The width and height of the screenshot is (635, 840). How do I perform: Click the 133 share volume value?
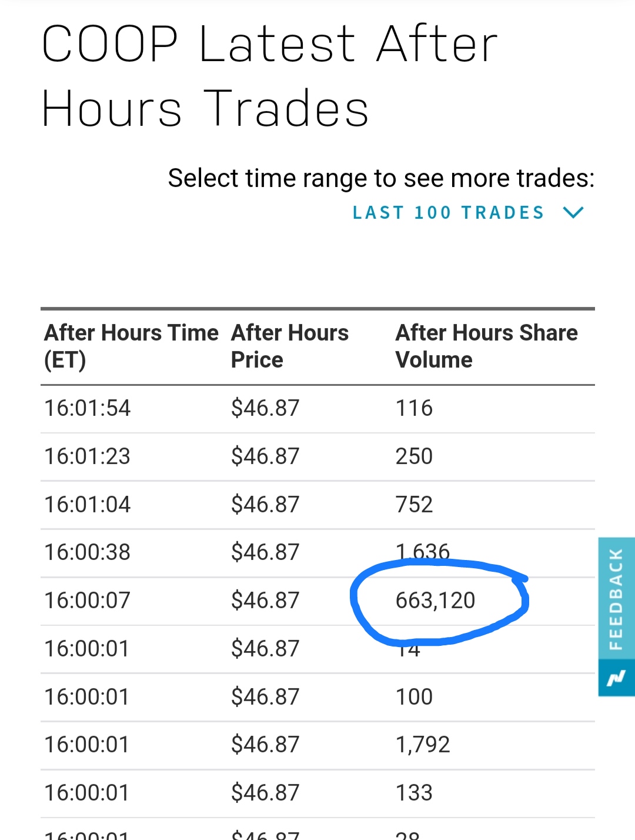(x=414, y=793)
